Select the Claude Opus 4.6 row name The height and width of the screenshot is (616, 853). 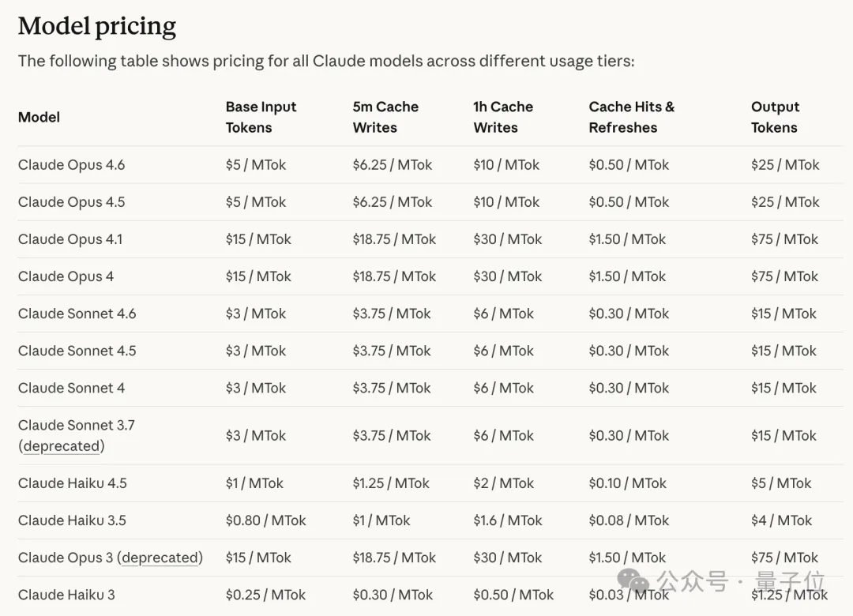pos(71,165)
